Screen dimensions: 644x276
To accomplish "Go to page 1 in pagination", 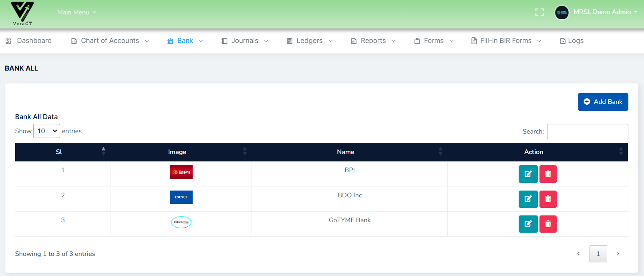I will (x=598, y=254).
